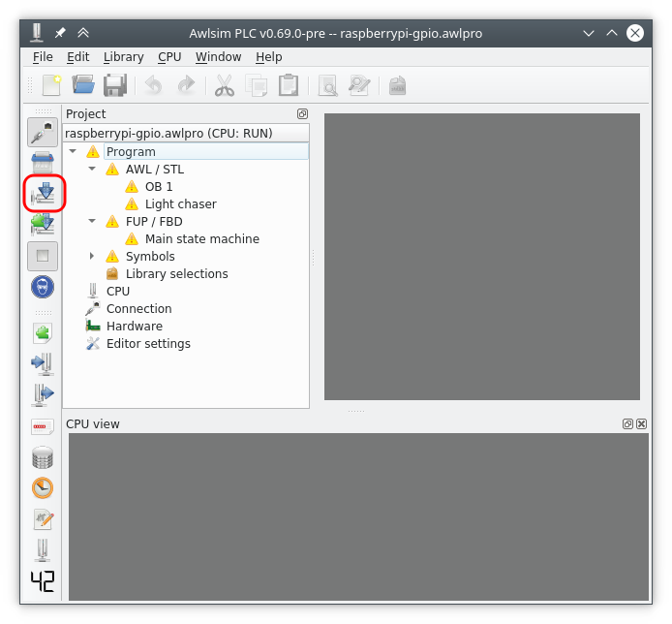This screenshot has height=624, width=672.
Task: Select Main state machine diagram
Action: 201,239
